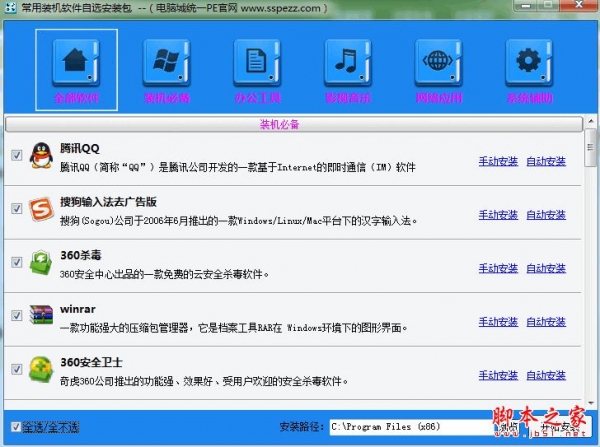Open the 网络应用 globe icon
600x447 pixels.
point(439,62)
